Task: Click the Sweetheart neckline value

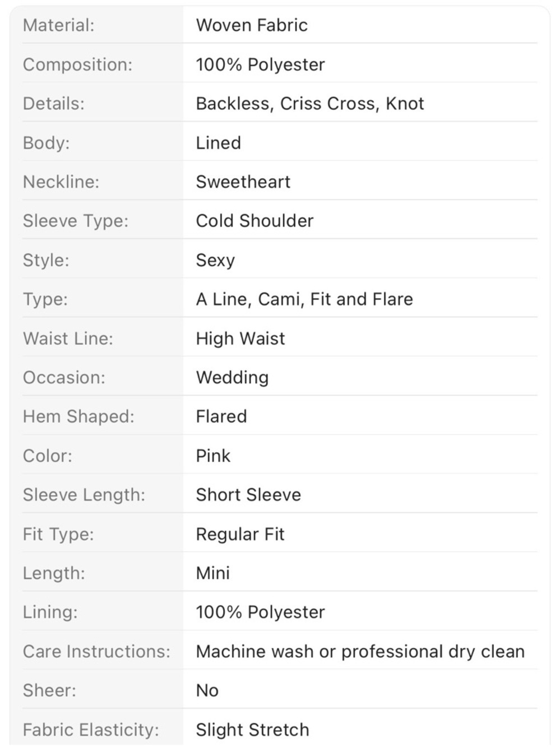Action: click(x=243, y=182)
